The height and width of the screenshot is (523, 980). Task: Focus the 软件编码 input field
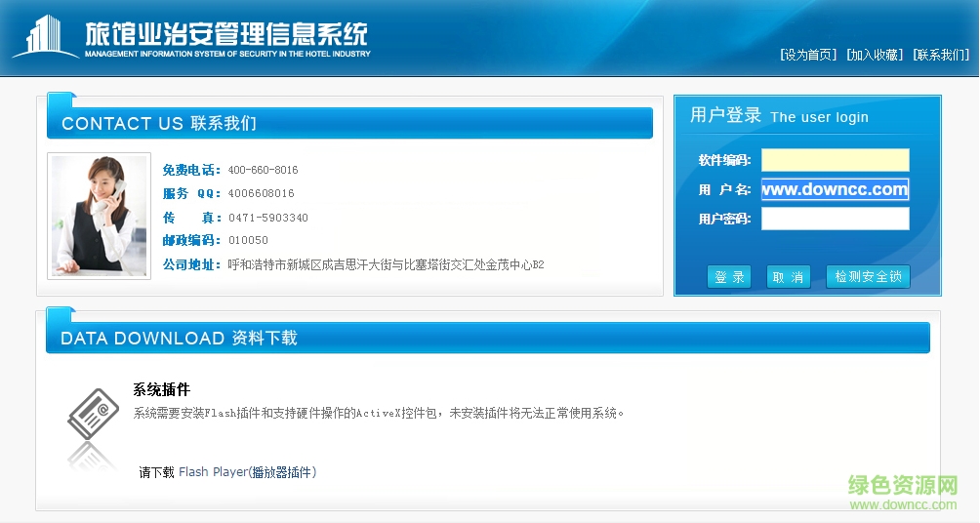point(835,160)
